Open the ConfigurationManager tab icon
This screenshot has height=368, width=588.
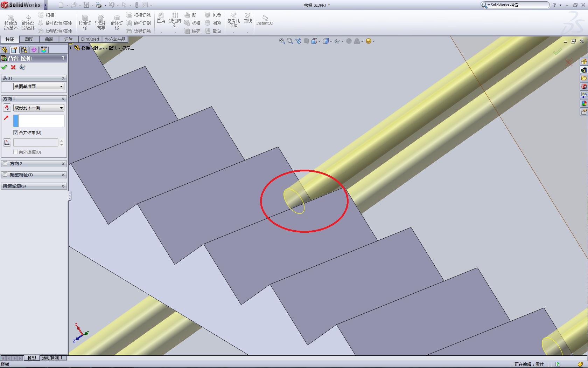24,50
